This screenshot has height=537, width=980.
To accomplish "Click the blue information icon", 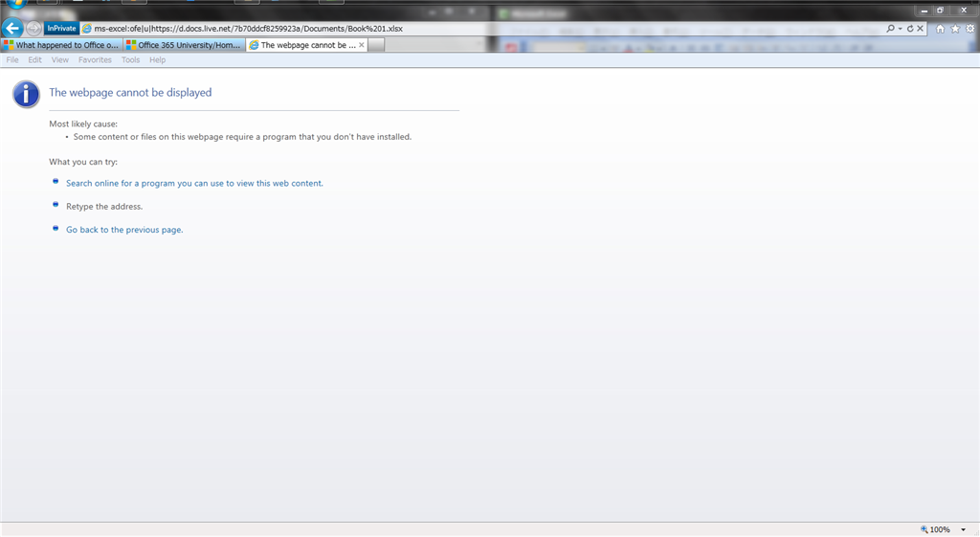I will [26, 95].
